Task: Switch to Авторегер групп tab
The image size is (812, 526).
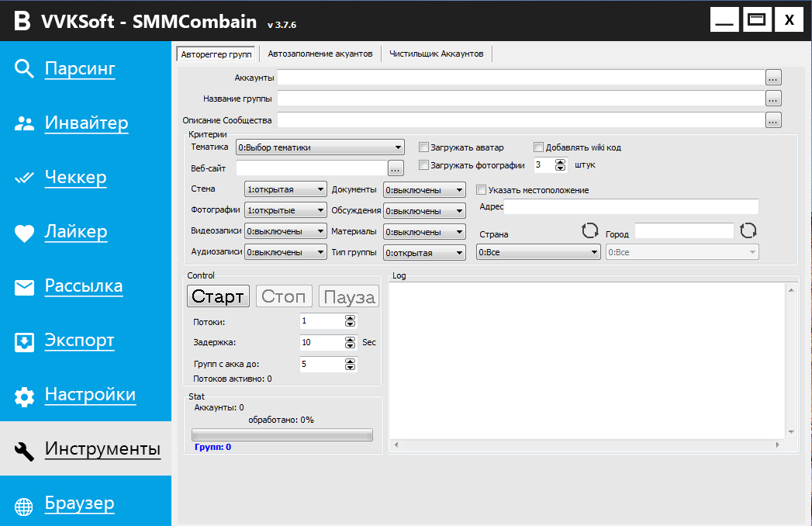Action: point(216,54)
